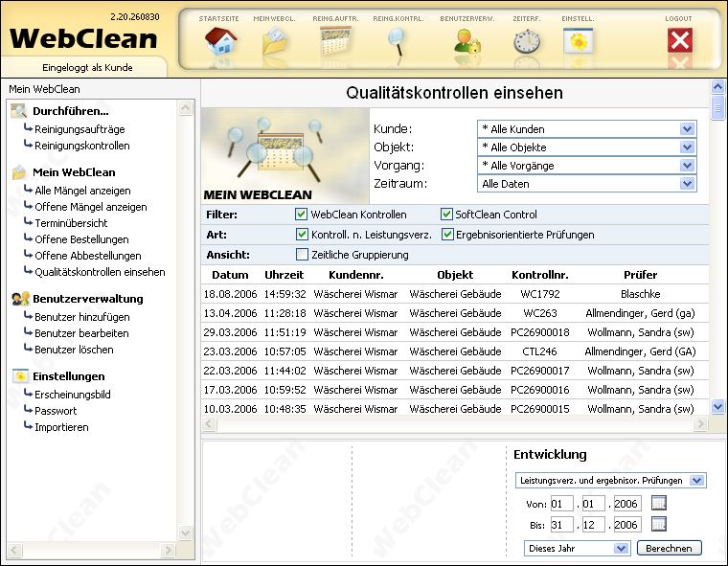Open Reinigungsaufträge calendar icon in toolbar
This screenshot has height=566, width=728.
click(x=335, y=41)
